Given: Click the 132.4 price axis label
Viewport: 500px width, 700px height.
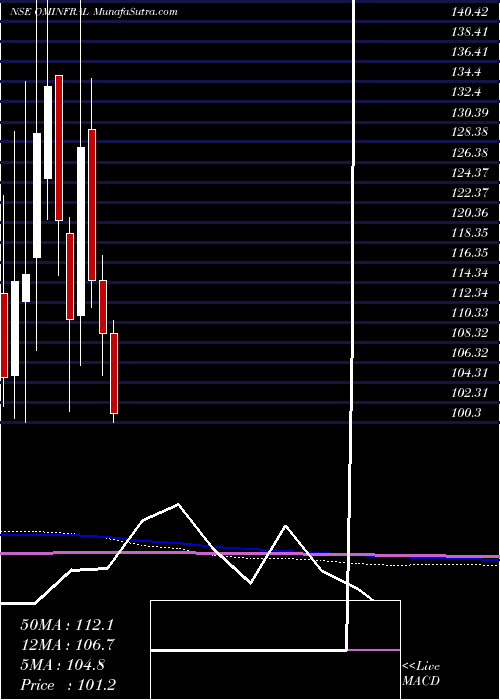Looking at the screenshot, I should click(466, 92).
